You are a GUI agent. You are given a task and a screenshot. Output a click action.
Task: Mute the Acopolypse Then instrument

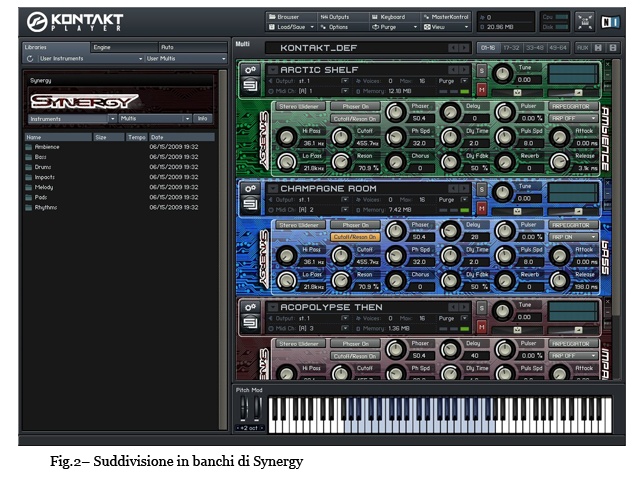(482, 327)
